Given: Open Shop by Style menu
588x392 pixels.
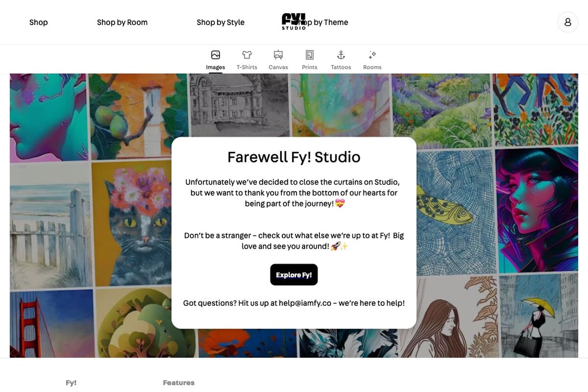Looking at the screenshot, I should [220, 22].
